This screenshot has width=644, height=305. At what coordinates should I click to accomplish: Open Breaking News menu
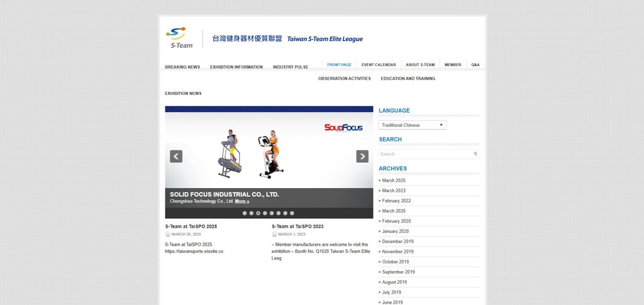click(182, 67)
